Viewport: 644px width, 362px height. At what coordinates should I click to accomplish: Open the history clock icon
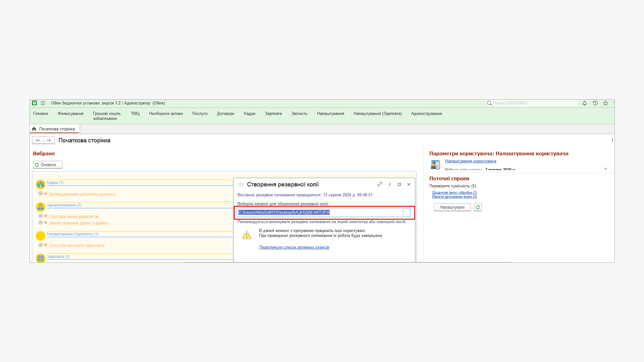[x=595, y=103]
